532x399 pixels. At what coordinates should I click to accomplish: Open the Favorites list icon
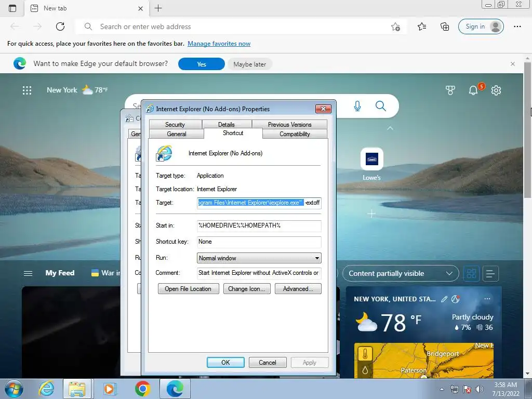pyautogui.click(x=422, y=26)
